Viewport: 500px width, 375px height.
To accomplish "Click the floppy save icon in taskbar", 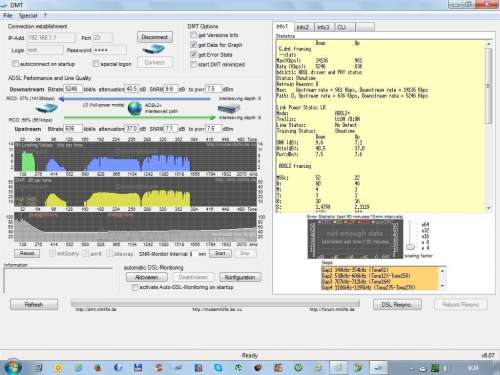I will click(138, 367).
